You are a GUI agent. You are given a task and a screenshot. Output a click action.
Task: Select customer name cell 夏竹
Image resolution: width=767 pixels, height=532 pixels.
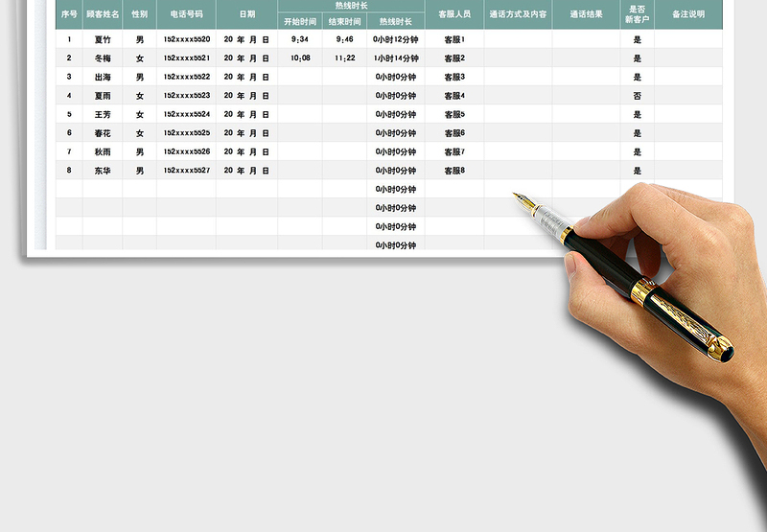(103, 39)
